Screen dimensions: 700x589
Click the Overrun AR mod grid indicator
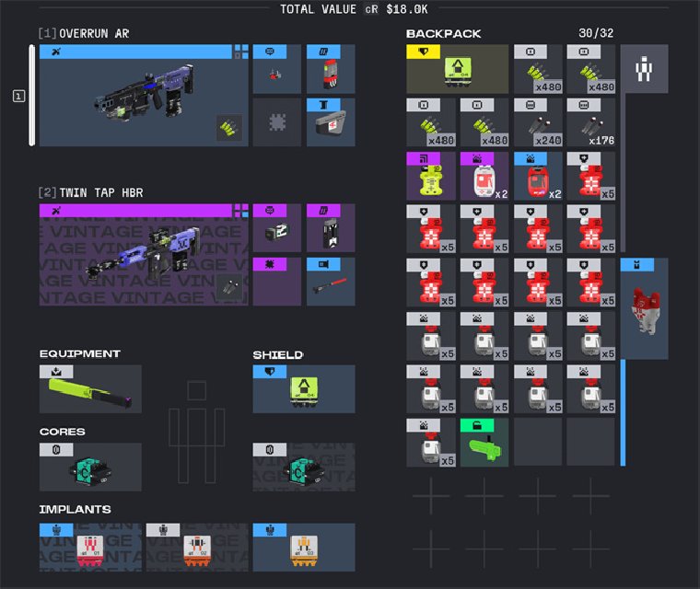pyautogui.click(x=241, y=52)
